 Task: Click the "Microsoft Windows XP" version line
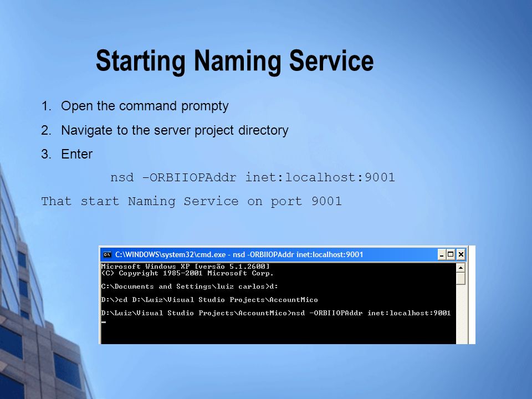[x=186, y=267]
